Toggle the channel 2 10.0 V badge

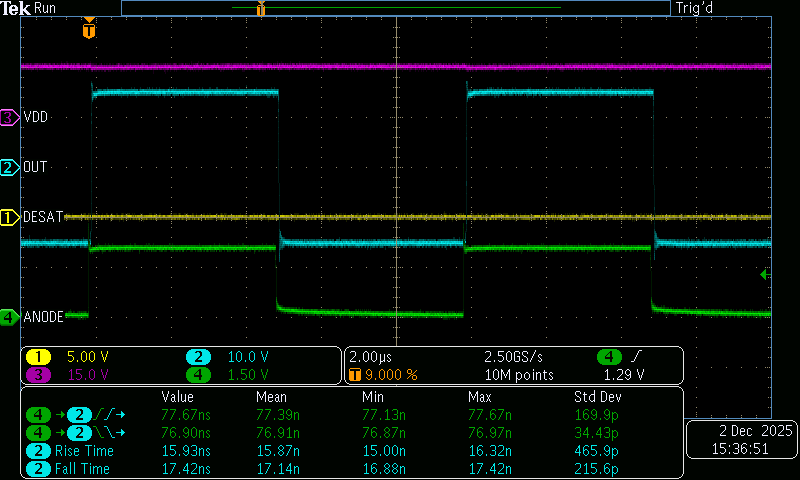198,357
